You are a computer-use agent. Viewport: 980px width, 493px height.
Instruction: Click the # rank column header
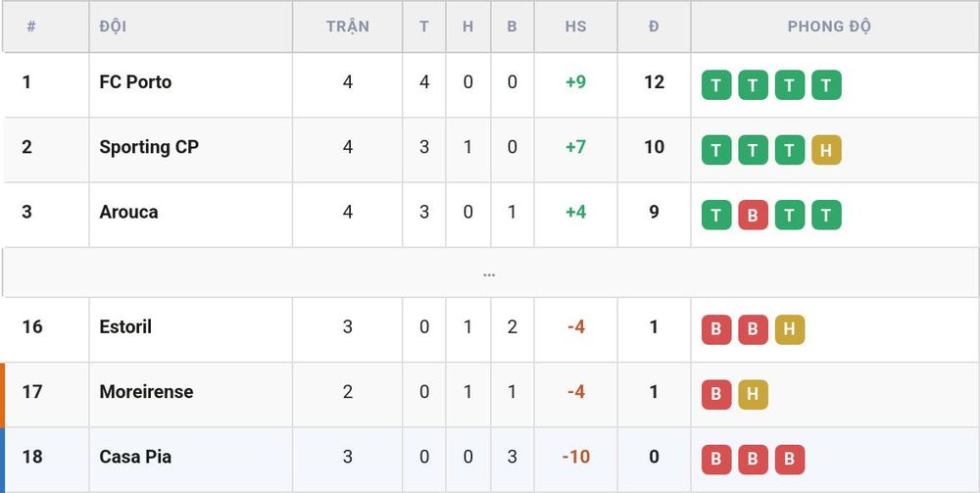(x=31, y=26)
